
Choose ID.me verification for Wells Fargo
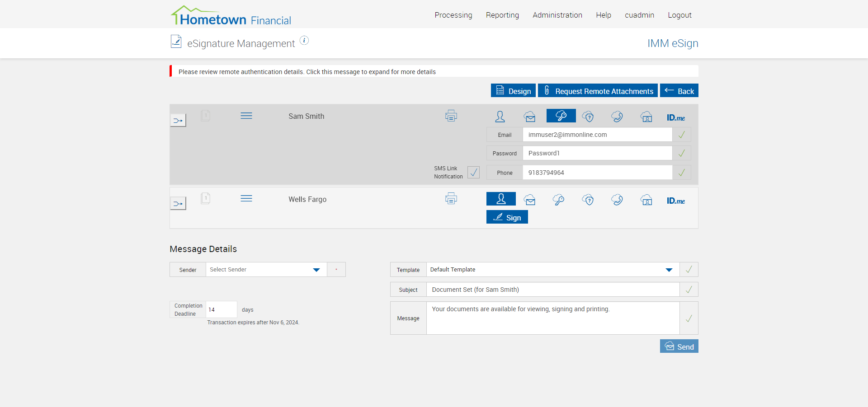pyautogui.click(x=676, y=201)
